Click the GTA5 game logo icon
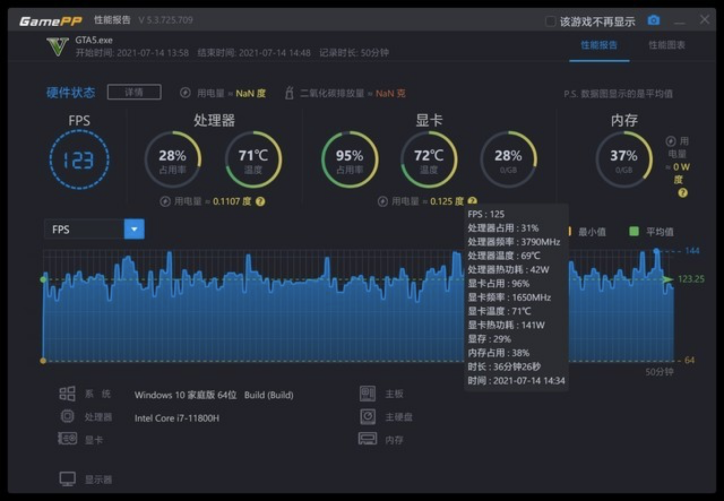 [x=58, y=47]
